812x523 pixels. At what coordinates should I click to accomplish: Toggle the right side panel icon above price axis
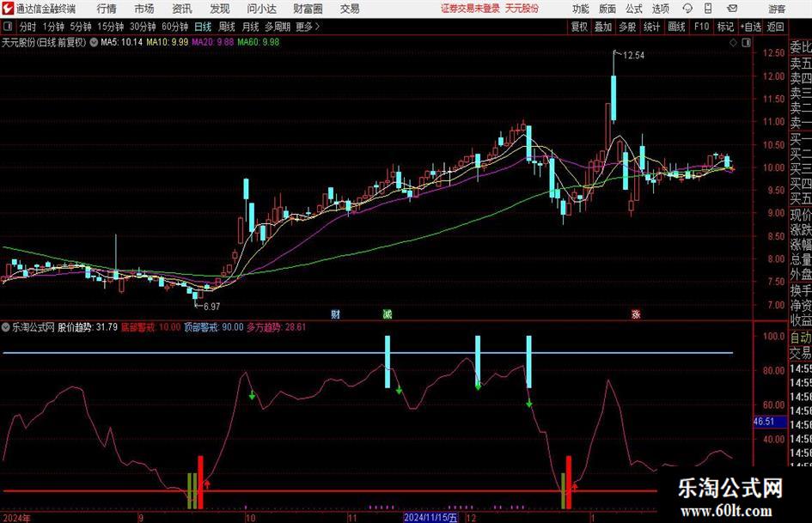coord(746,43)
